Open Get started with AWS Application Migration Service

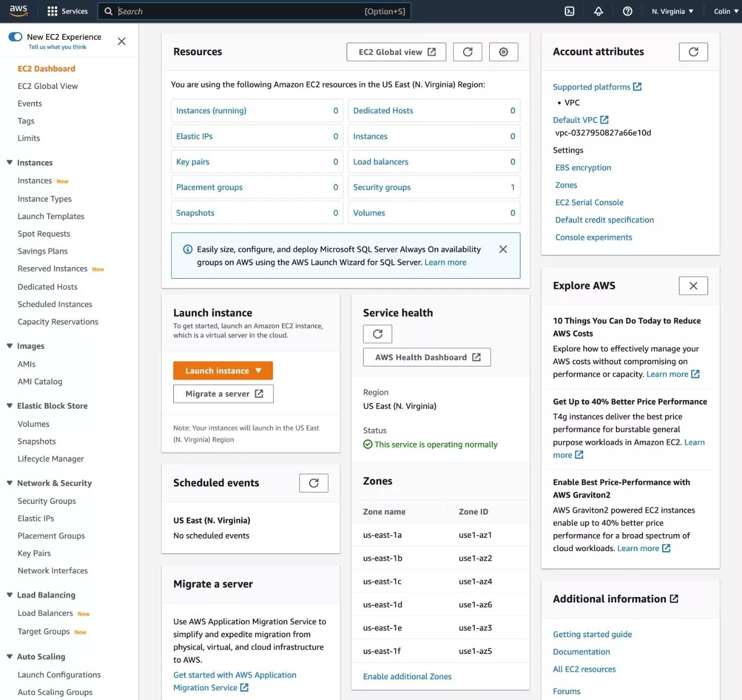coord(235,681)
